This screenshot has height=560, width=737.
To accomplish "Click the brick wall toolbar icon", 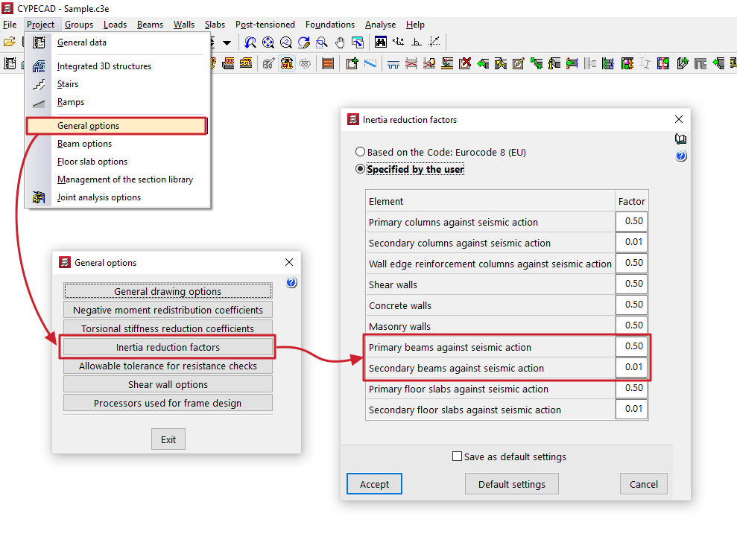I will [328, 63].
